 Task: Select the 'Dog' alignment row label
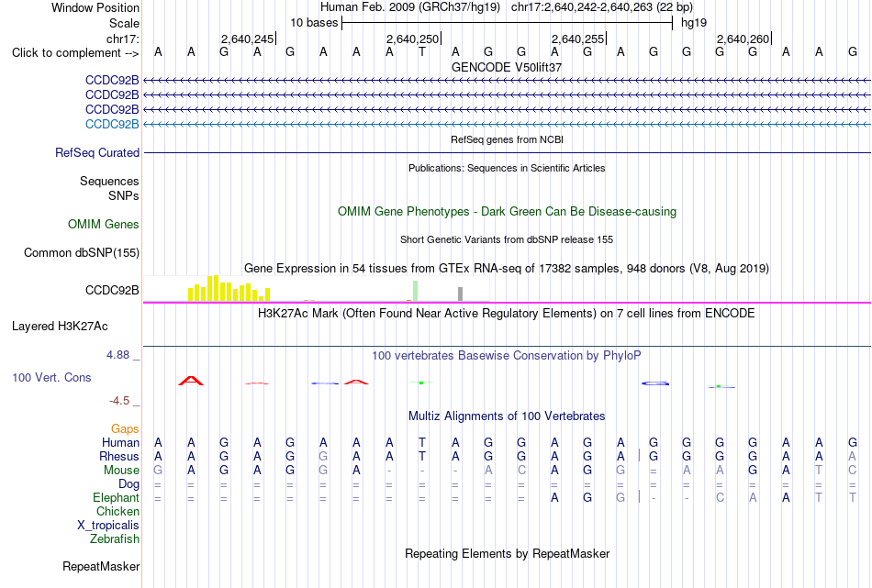(x=129, y=484)
